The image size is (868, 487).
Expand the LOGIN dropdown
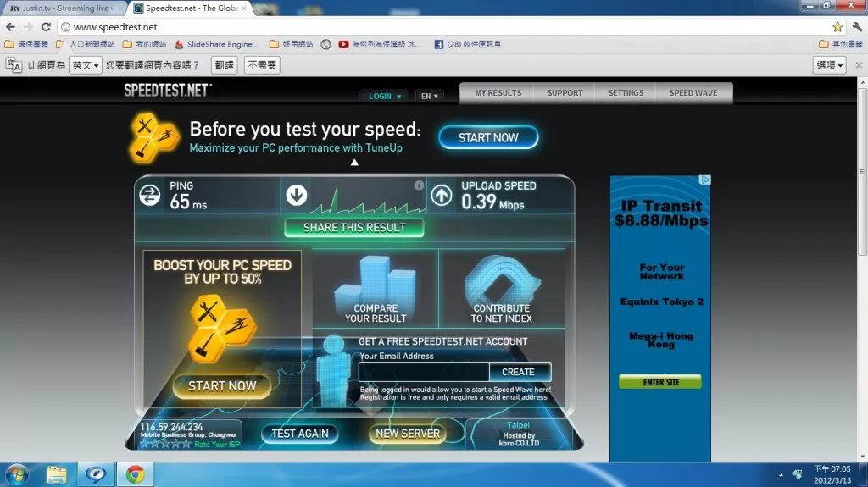385,97
